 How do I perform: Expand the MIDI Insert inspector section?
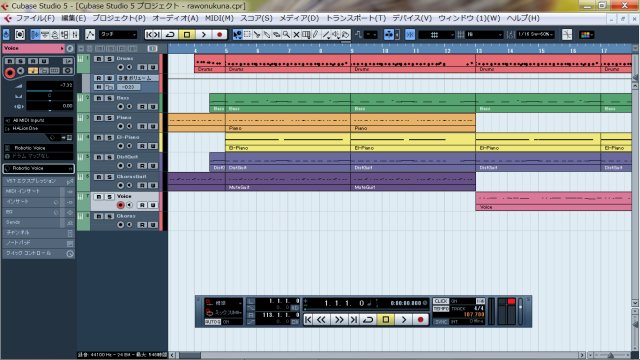38,191
